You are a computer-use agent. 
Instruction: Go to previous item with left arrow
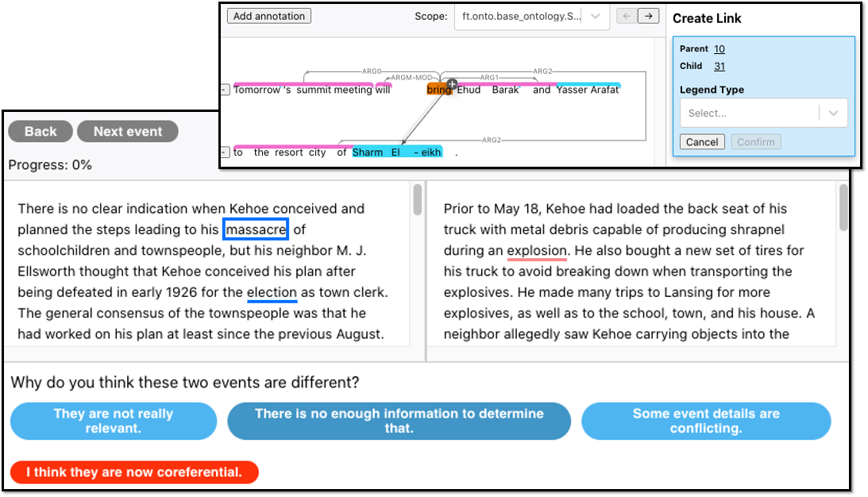(x=627, y=16)
